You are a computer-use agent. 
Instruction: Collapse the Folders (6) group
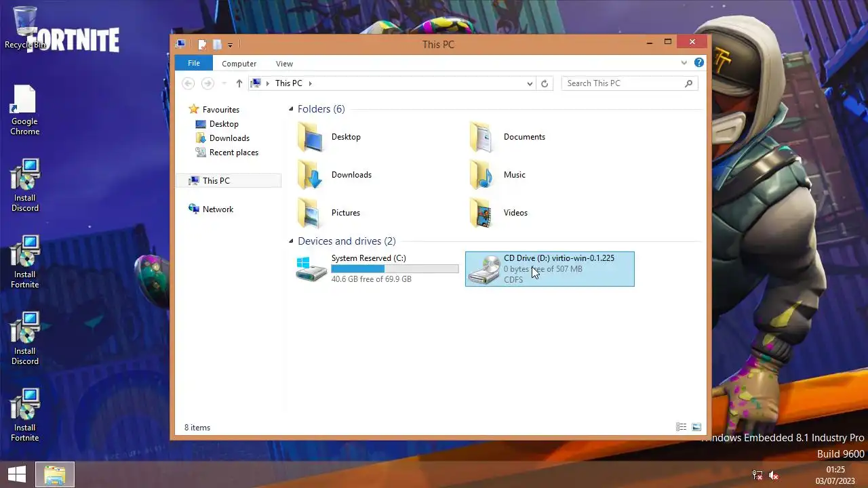[x=291, y=109]
